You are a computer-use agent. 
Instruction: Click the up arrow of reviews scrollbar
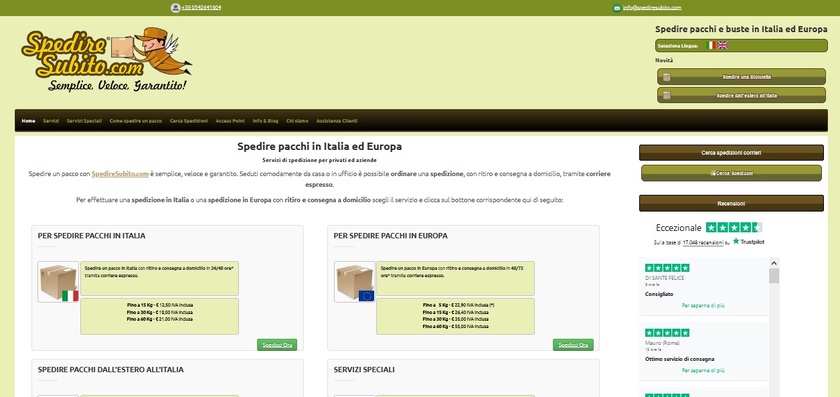click(774, 263)
